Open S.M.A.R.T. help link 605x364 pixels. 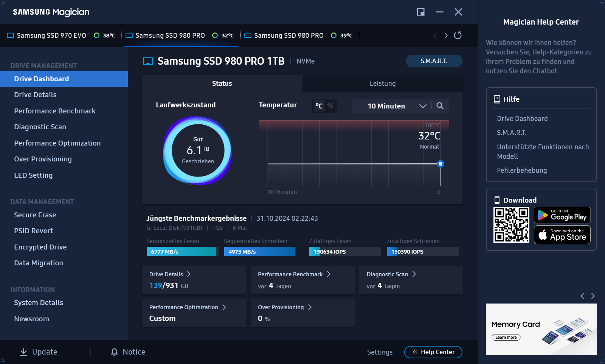click(512, 133)
